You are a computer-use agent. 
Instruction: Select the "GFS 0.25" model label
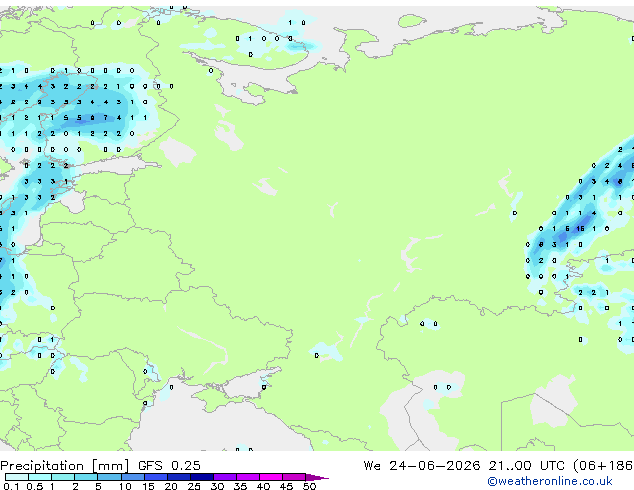click(x=169, y=466)
